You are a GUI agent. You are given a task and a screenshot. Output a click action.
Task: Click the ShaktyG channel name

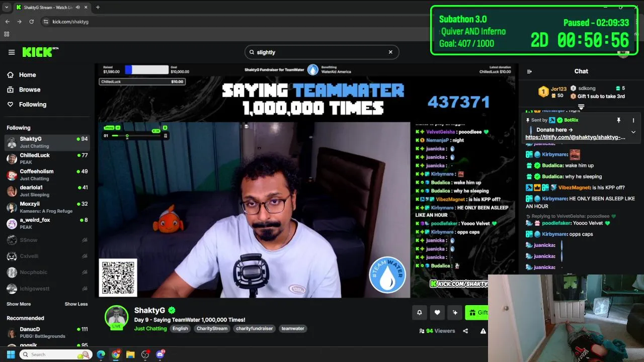[x=149, y=310]
